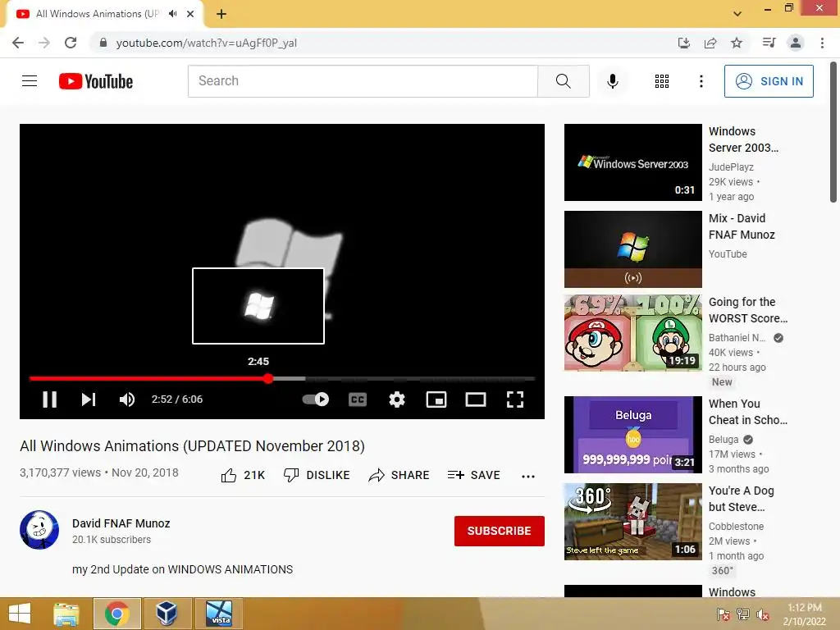
Task: Start voice search with microphone icon
Action: 612,81
